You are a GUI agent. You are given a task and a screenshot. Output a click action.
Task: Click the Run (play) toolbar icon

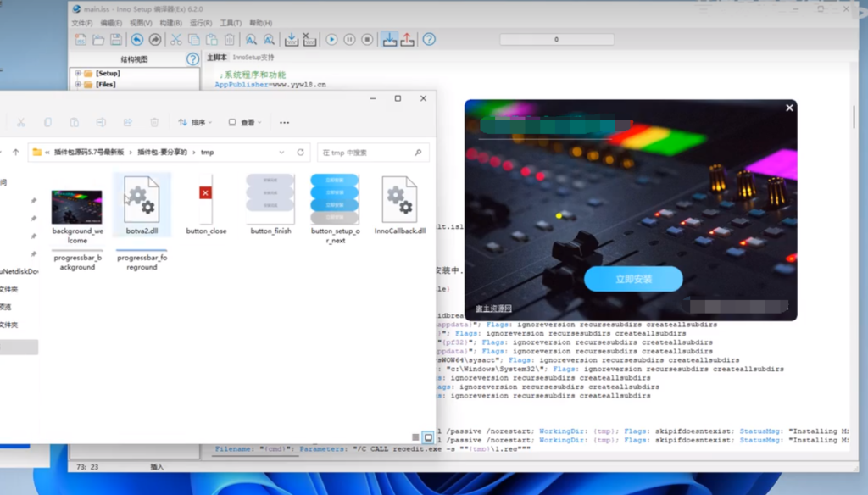click(331, 40)
